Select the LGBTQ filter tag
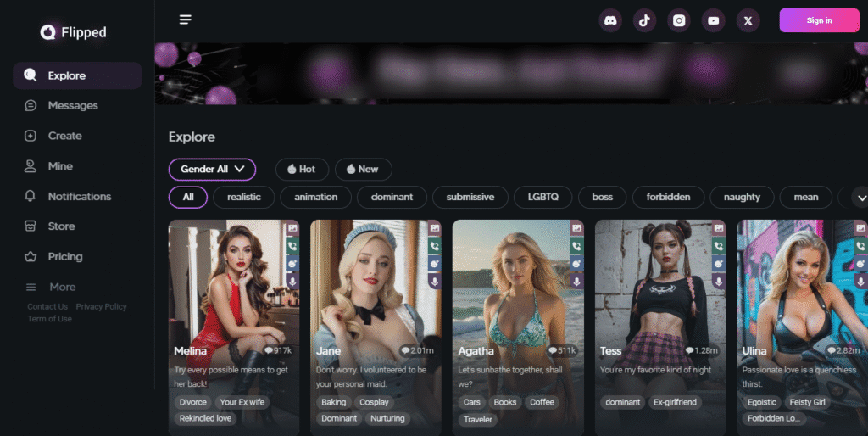This screenshot has height=436, width=868. (x=543, y=198)
